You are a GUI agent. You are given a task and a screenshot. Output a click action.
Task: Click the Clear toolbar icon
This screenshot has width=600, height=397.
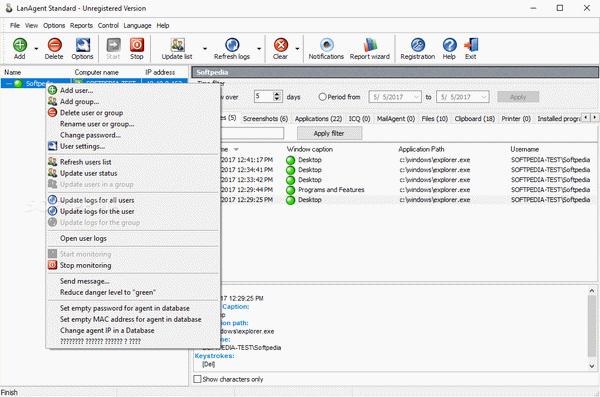tap(281, 45)
